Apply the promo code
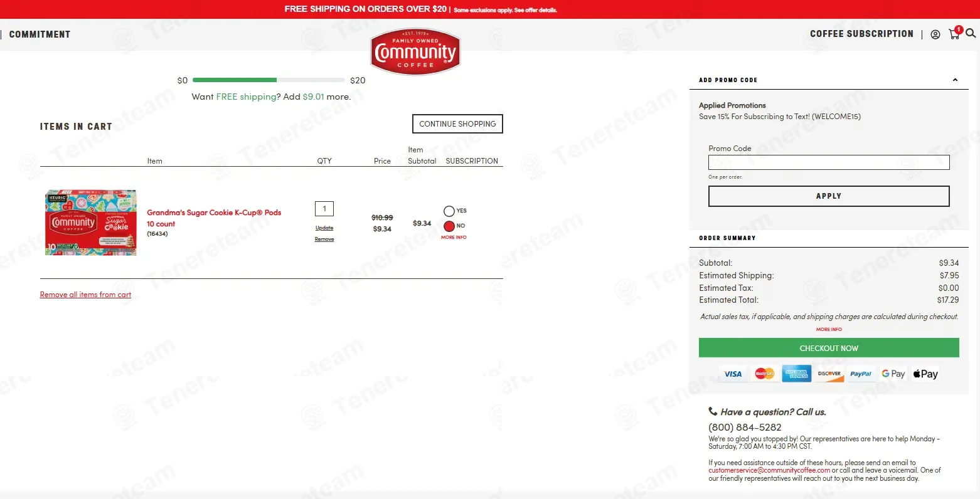Image resolution: width=980 pixels, height=499 pixels. click(x=828, y=196)
